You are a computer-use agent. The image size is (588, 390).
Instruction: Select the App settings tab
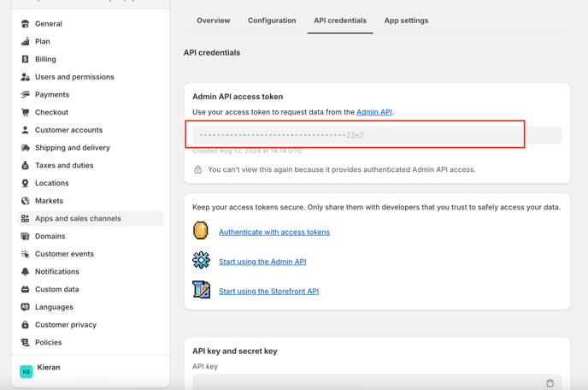pyautogui.click(x=406, y=21)
